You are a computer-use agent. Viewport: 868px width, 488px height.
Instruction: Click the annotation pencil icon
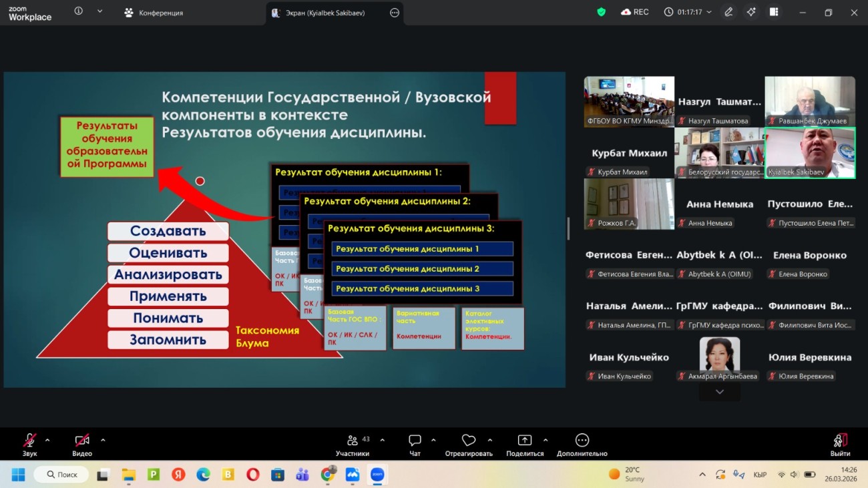[x=728, y=11]
